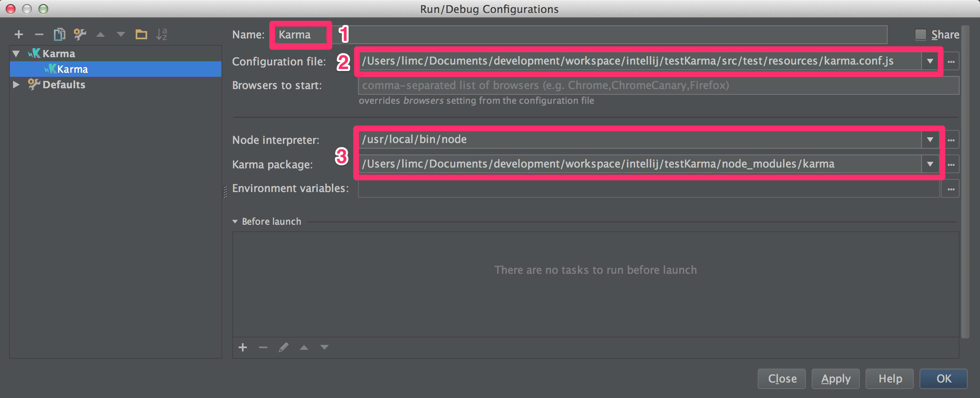Screen dimensions: 980x398
Task: Move configuration down in the list
Action: pyautogui.click(x=121, y=34)
